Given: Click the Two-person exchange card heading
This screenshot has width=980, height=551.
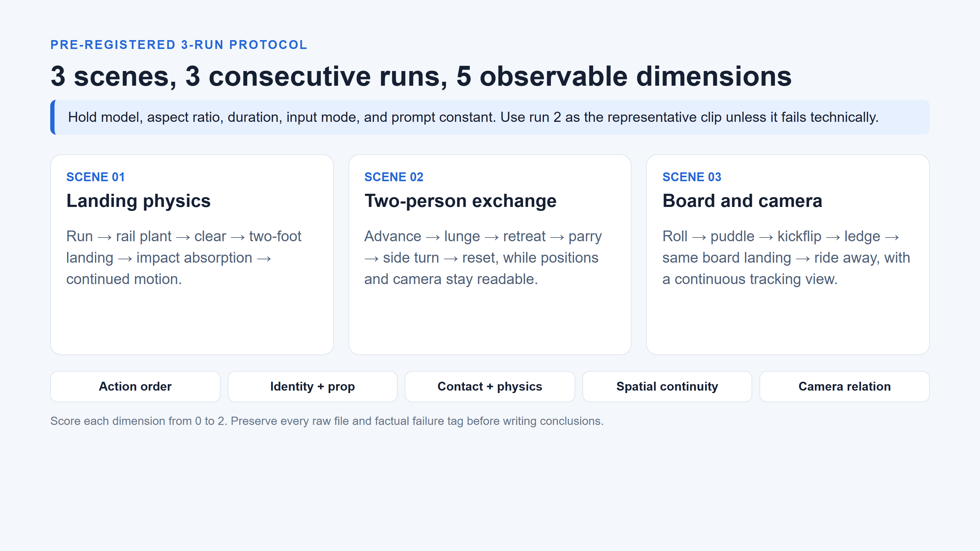Looking at the screenshot, I should [x=460, y=201].
